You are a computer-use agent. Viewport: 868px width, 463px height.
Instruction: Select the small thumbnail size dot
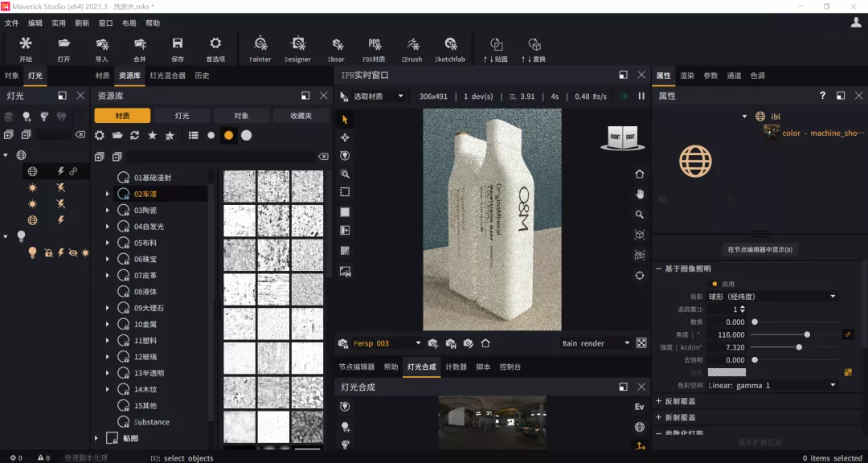pos(211,135)
